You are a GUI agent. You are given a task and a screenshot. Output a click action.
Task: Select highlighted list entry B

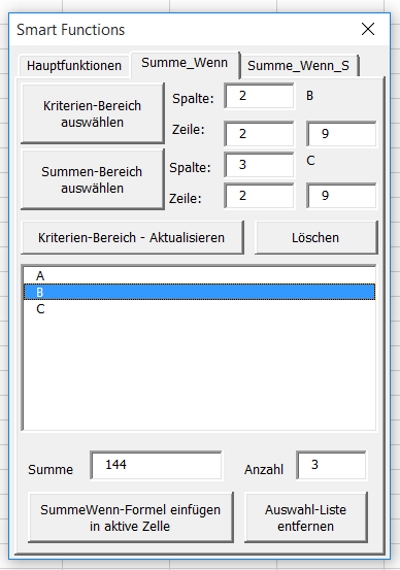tap(199, 292)
